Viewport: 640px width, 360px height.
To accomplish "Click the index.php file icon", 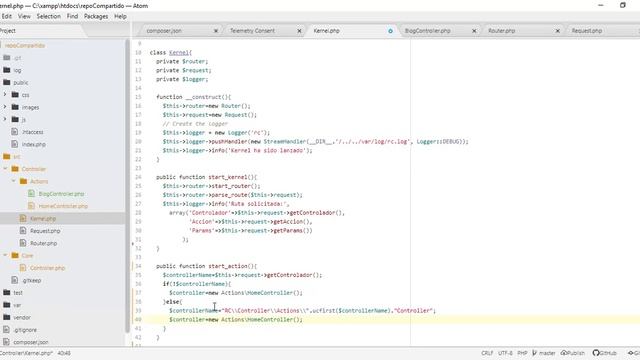I will click(x=15, y=144).
